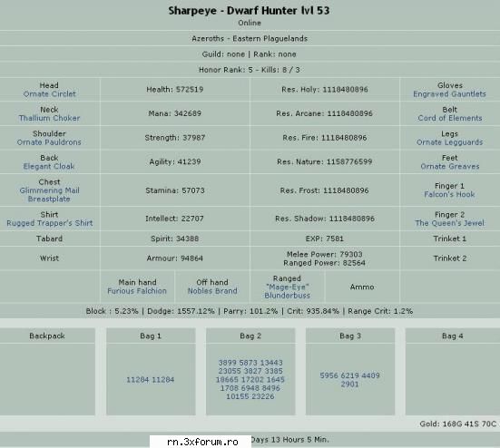
Task: Select the Mana: 342689 value
Action: [175, 113]
